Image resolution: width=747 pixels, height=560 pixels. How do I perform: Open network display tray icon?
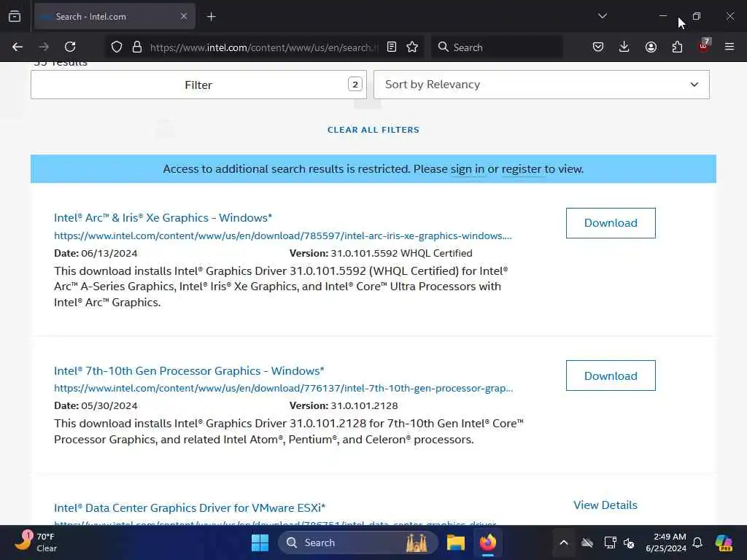click(610, 542)
